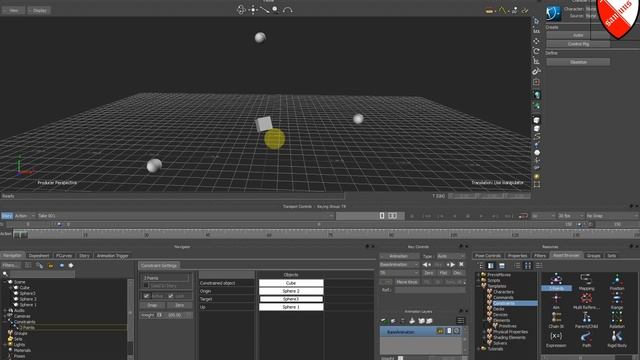Switch to the Dopesheet tab
Viewport: 640px width, 360px height.
pos(39,256)
